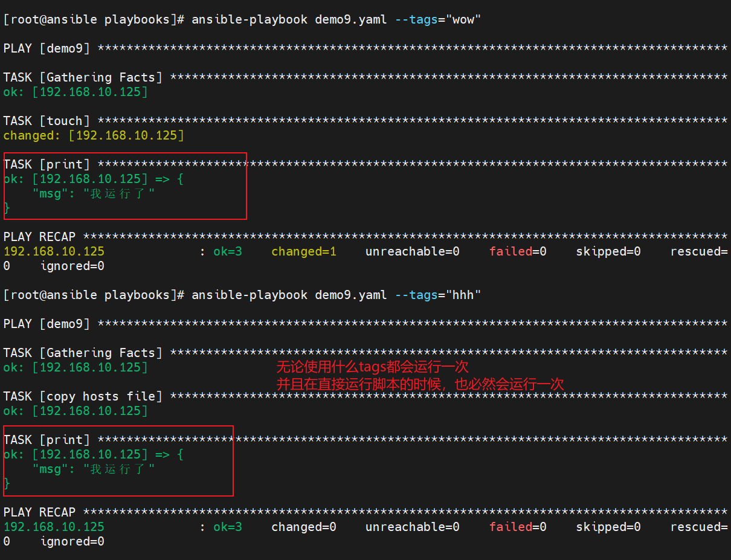Click ansible-playbook in the wow tags command
The width and height of the screenshot is (731, 560).
click(x=250, y=19)
